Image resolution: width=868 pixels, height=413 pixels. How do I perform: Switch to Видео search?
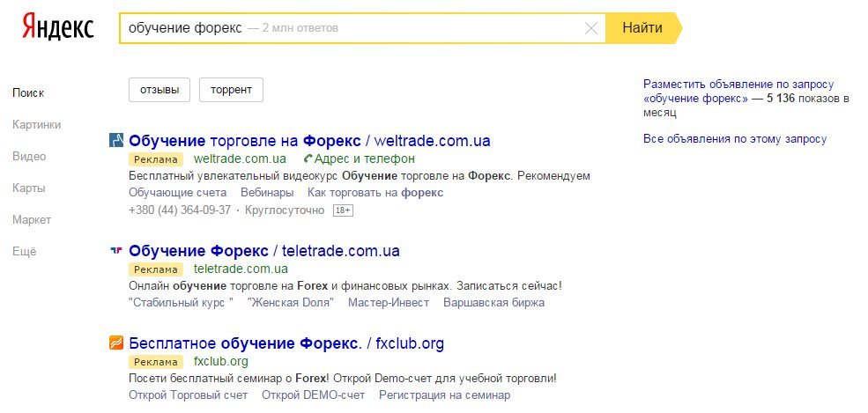[29, 157]
